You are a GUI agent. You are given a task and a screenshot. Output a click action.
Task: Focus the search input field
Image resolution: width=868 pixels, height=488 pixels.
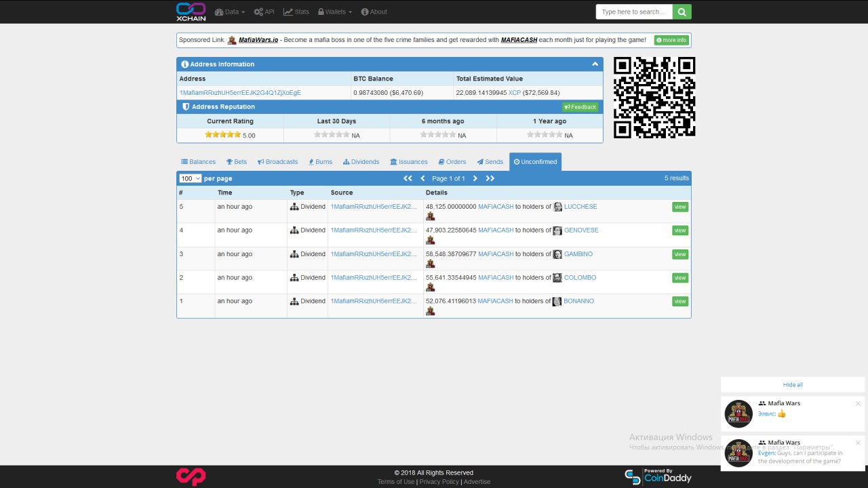634,12
